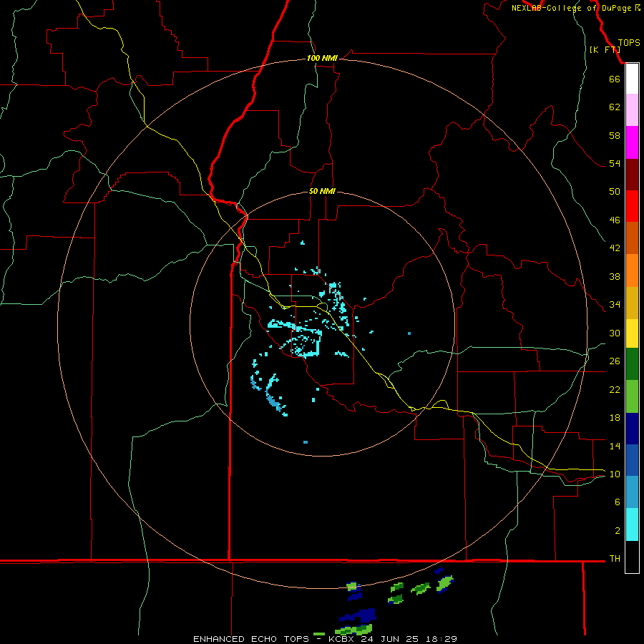Select the magenta legend swatch
644x644 pixels.
(x=632, y=142)
